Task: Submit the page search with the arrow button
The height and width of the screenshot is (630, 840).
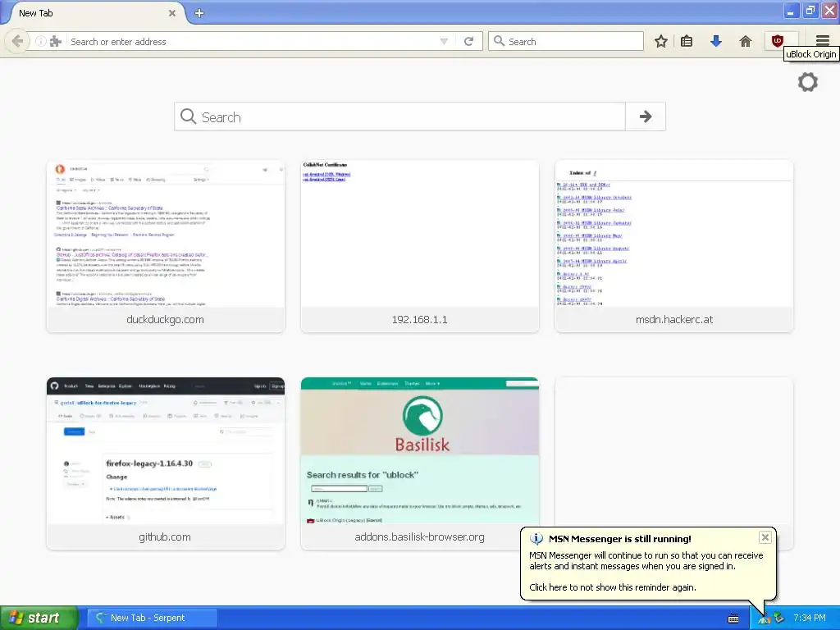Action: 646,116
